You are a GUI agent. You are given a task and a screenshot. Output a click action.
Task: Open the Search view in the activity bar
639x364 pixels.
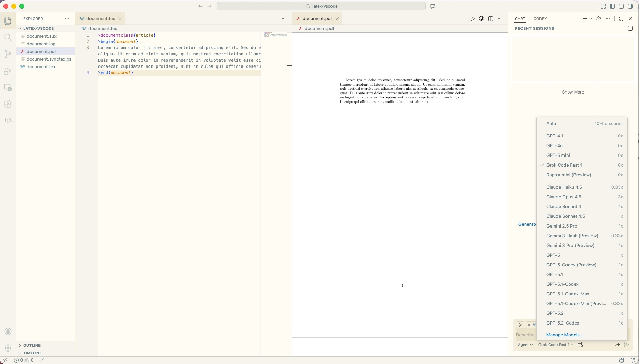[x=8, y=37]
